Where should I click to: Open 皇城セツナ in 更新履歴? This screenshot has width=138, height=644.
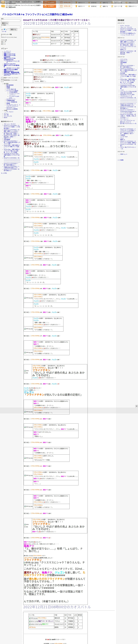(123, 49)
